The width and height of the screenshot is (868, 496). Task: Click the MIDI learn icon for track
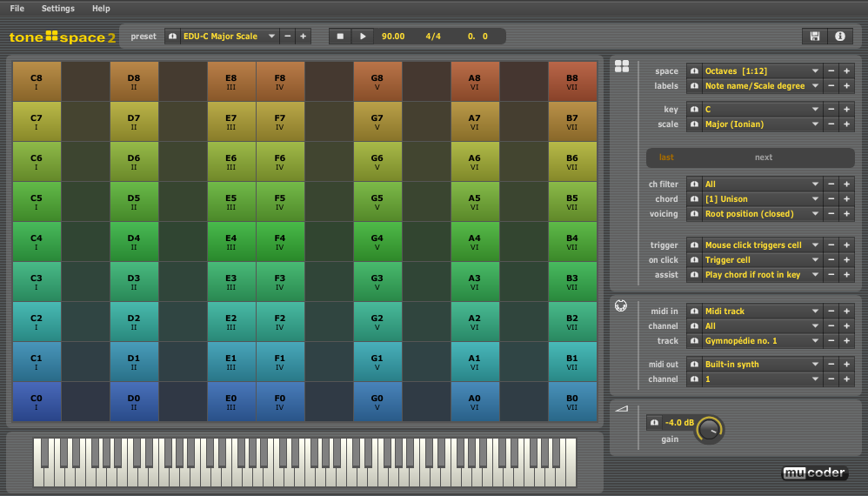pos(694,341)
